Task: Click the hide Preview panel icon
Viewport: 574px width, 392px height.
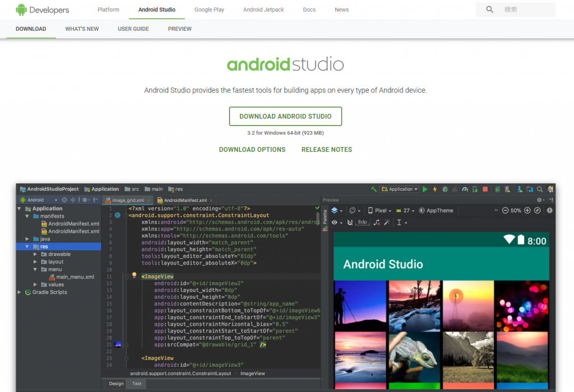Action: point(550,200)
